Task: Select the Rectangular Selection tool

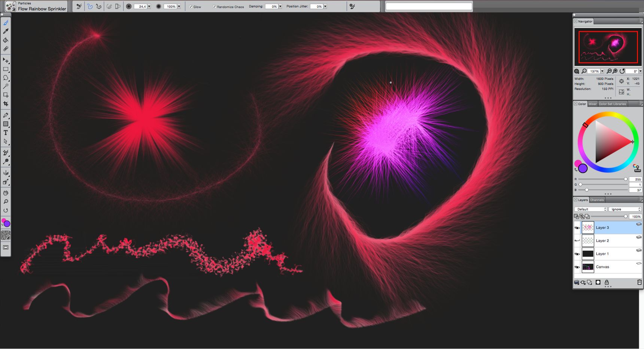Action: [6, 69]
